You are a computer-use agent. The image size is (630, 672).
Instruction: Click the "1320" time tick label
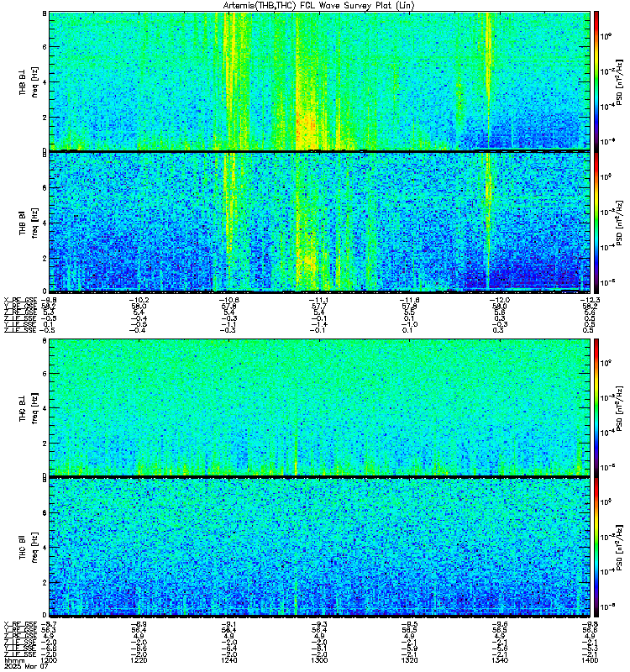(409, 660)
